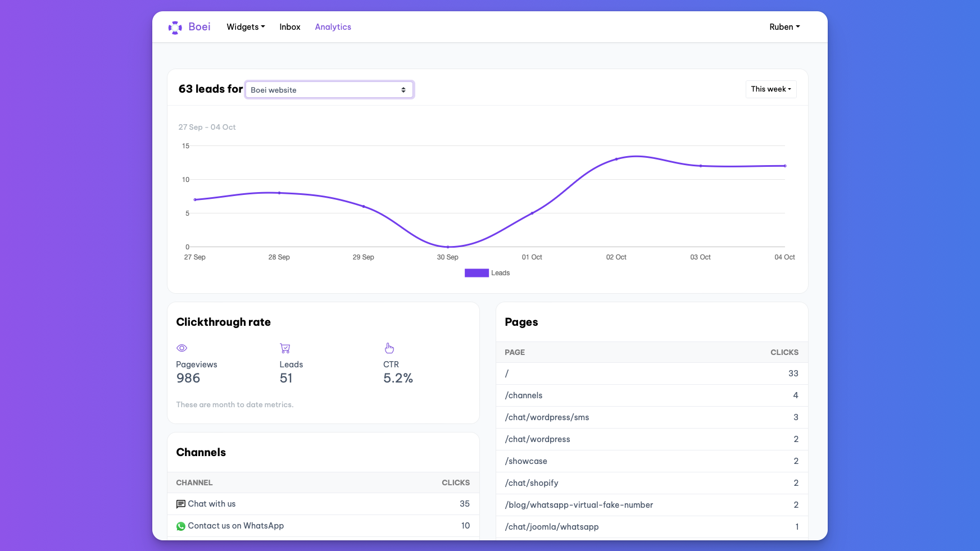Screen dimensions: 980x551
Task: Click the 02 Oct data point on chart
Action: [x=616, y=159]
